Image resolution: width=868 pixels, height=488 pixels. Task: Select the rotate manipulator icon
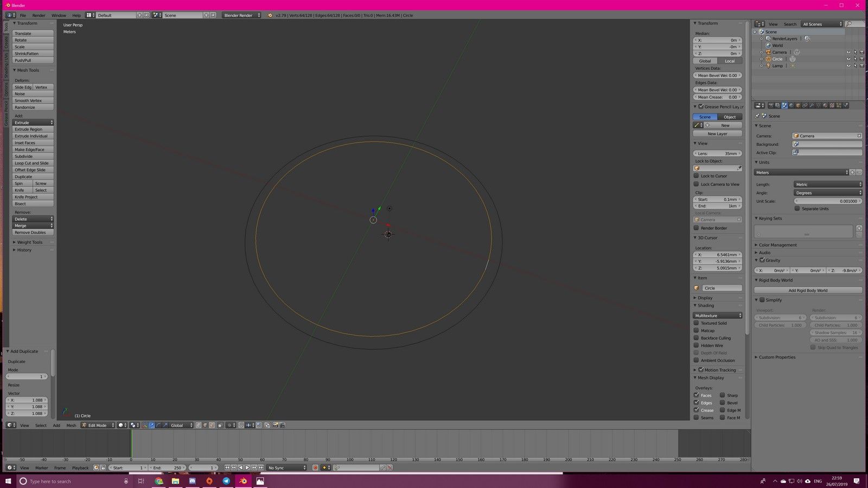(x=158, y=425)
